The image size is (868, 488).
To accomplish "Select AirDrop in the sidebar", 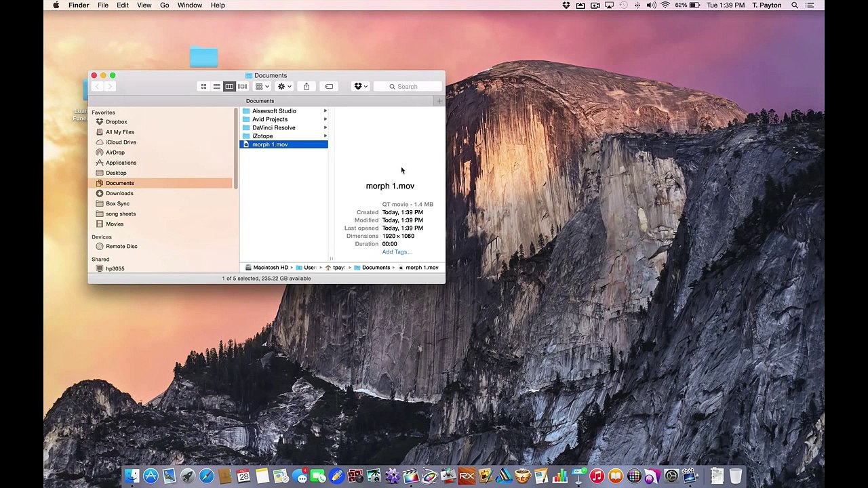I will (115, 152).
